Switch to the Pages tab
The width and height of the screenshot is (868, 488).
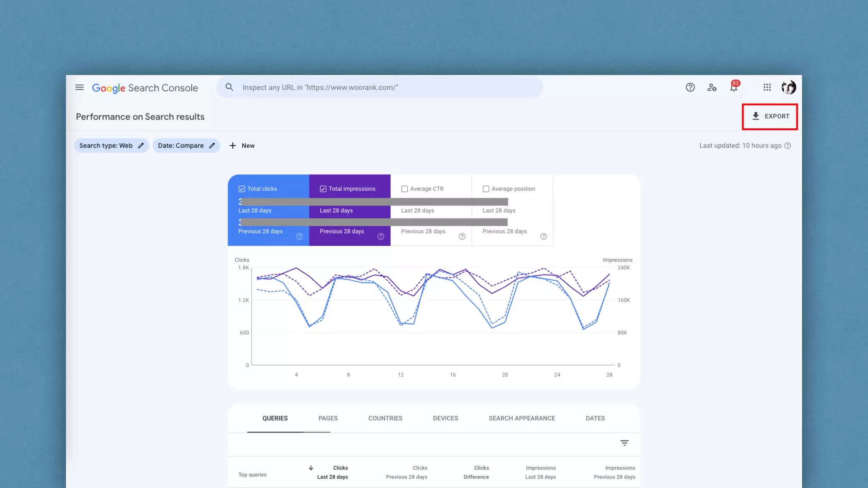(328, 419)
